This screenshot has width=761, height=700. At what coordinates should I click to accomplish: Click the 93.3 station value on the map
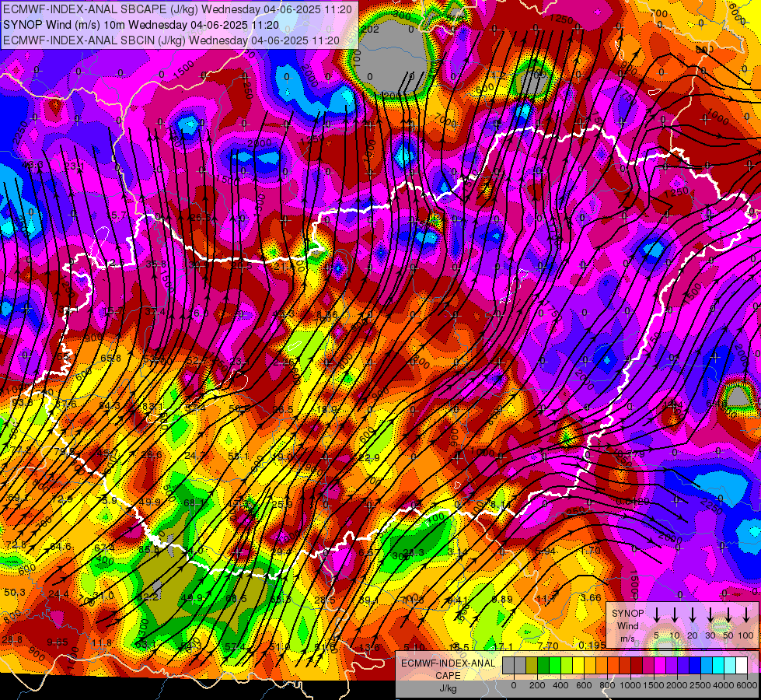point(22,402)
